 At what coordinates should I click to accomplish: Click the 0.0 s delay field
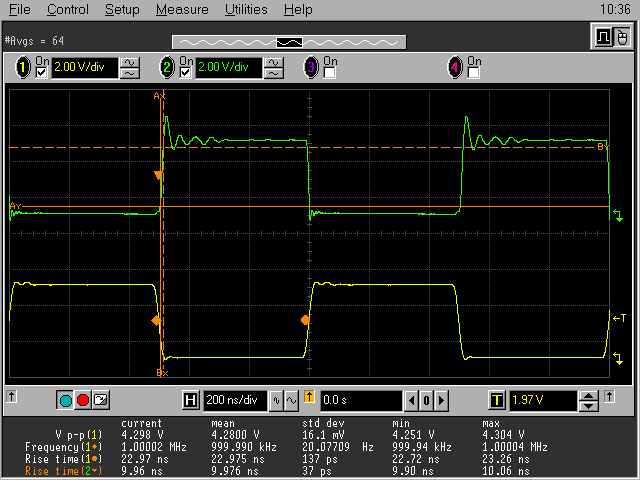tap(361, 400)
